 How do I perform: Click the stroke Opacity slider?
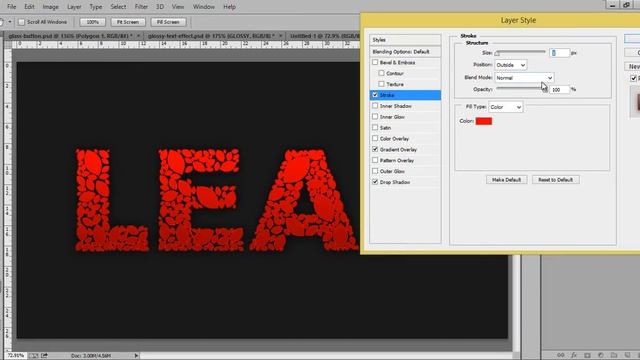point(521,89)
